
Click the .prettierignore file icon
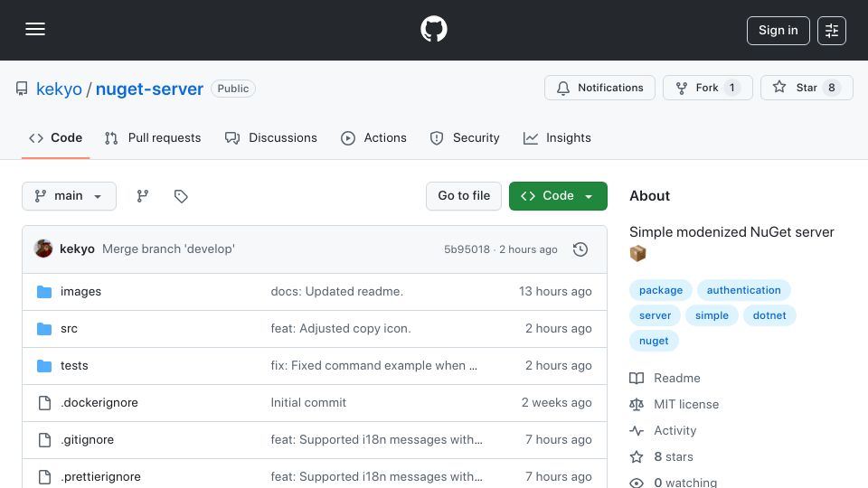[x=44, y=477]
